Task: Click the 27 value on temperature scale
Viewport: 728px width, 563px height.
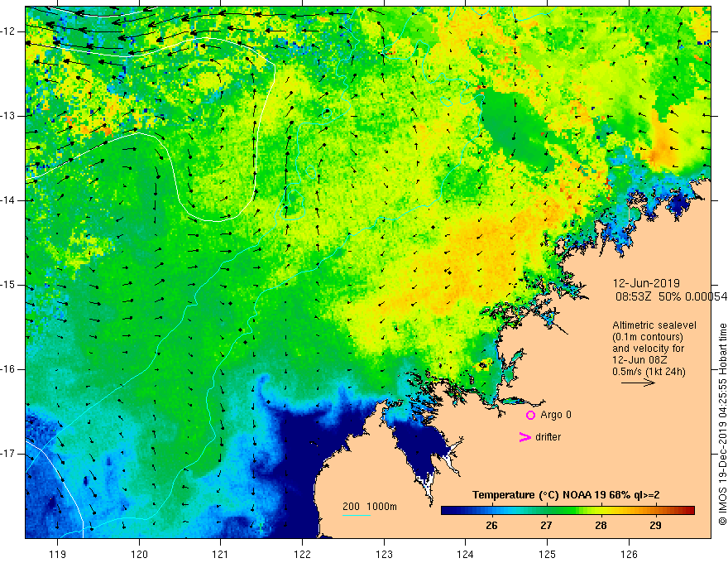Action: (546, 526)
